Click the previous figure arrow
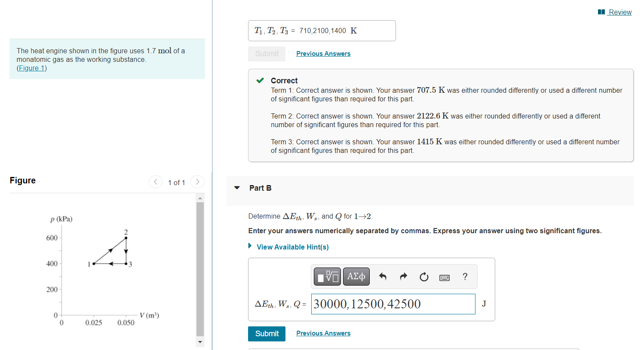The height and width of the screenshot is (350, 644). point(155,182)
